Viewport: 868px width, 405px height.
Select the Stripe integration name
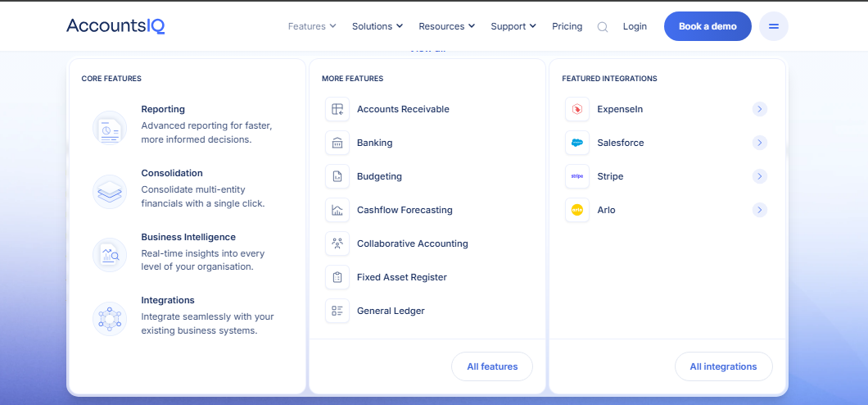click(x=610, y=177)
